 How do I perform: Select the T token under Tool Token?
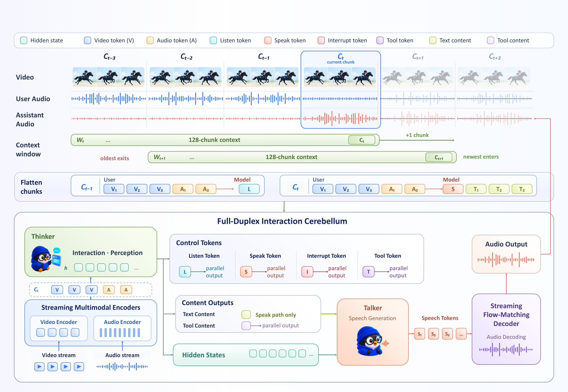click(368, 272)
